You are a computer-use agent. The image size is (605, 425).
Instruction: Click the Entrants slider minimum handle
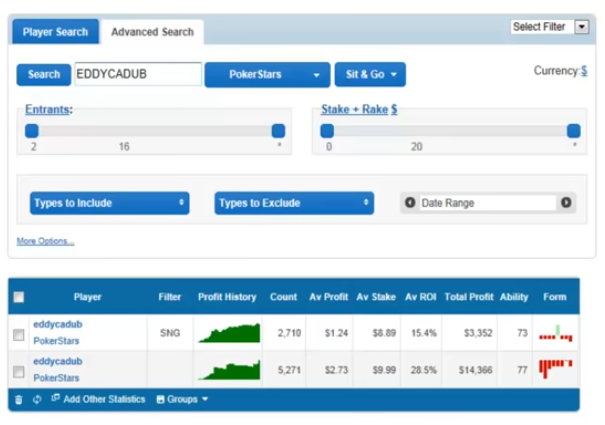[x=32, y=130]
